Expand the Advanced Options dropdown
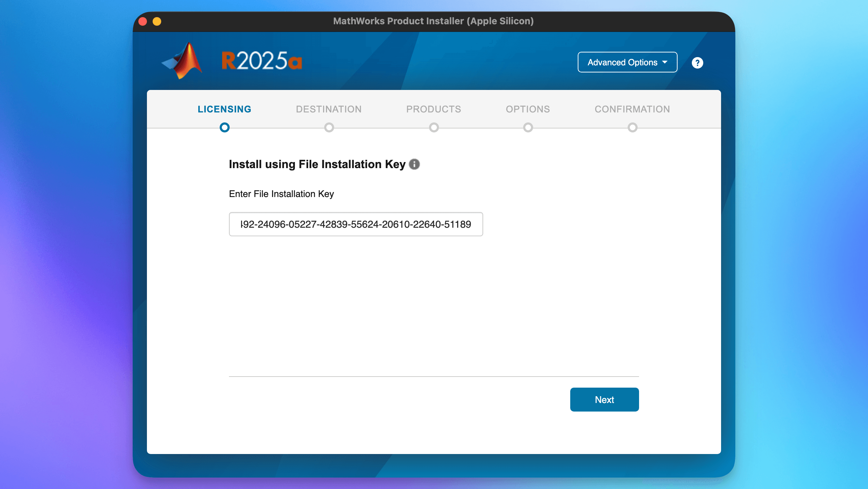Screen dimensions: 868x489 point(627,62)
